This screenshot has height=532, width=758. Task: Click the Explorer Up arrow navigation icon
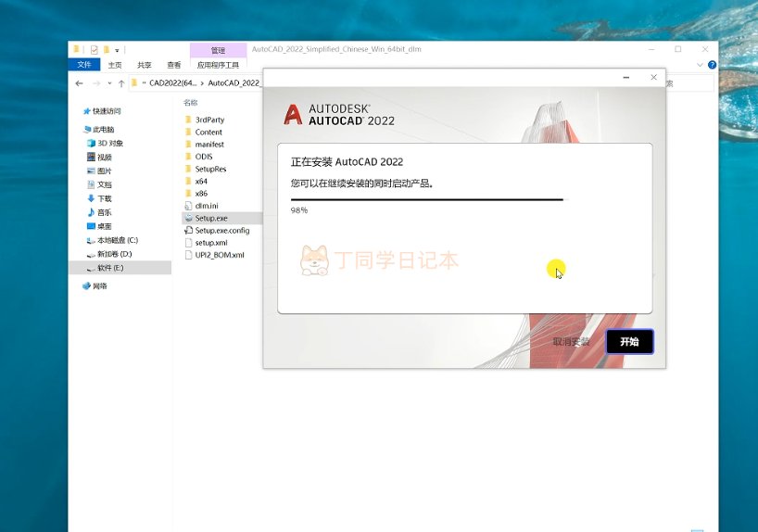click(x=121, y=83)
